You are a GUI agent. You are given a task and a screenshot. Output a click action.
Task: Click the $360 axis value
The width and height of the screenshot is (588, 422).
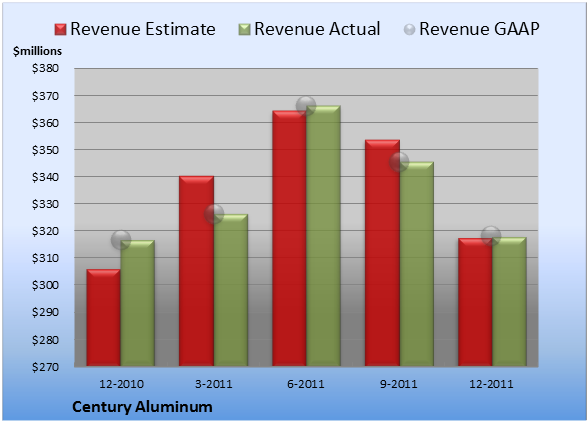(x=45, y=123)
